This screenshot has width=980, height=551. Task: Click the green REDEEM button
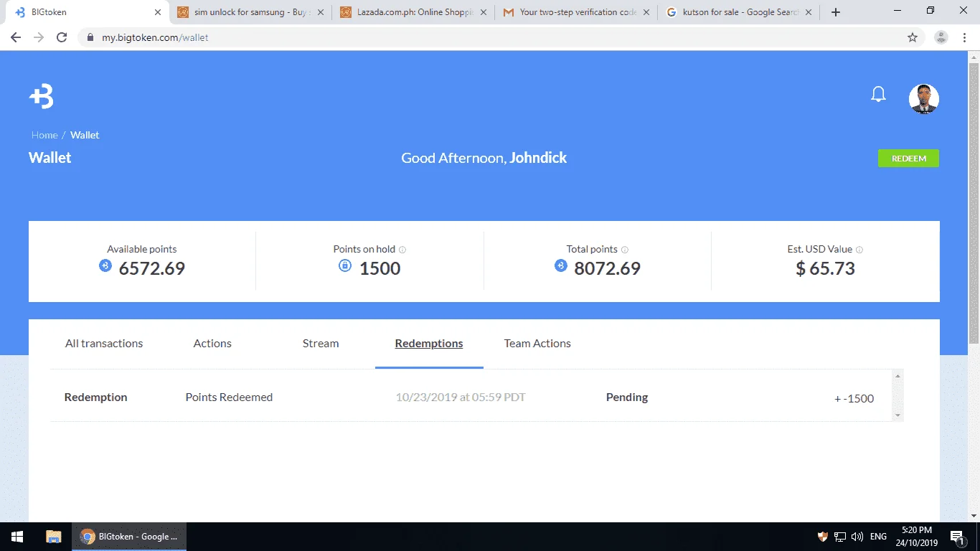point(908,159)
